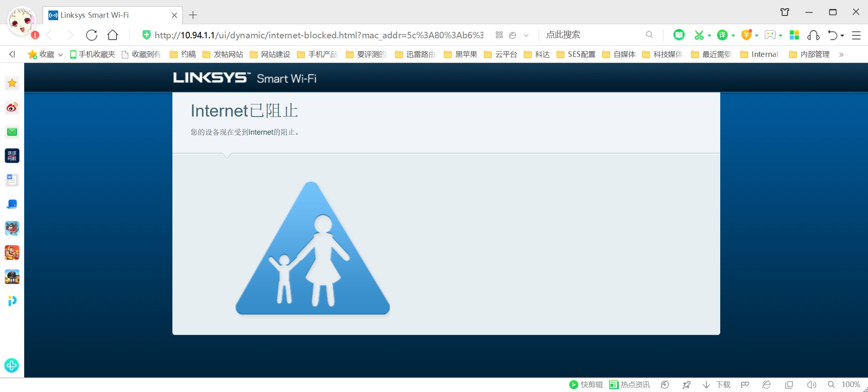Open the app grid launcher icon
The height and width of the screenshot is (392, 868).
[x=793, y=35]
